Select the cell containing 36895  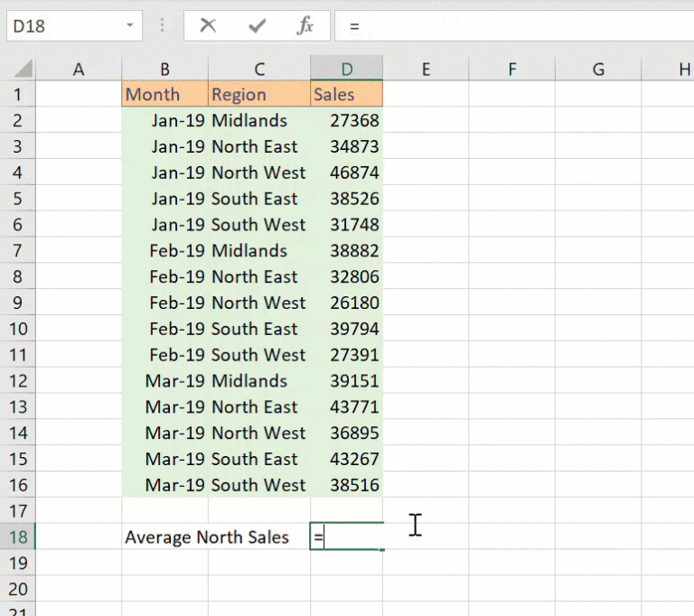tap(347, 433)
